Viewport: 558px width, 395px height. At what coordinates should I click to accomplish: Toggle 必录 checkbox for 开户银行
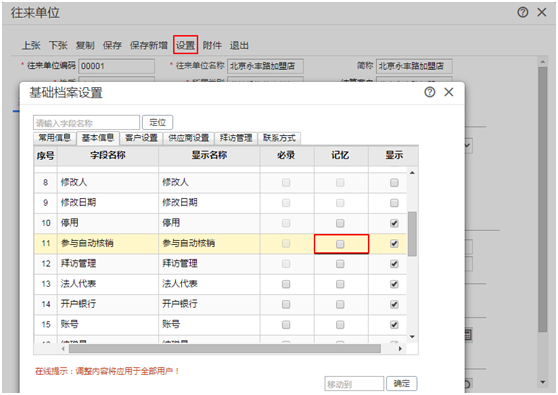pos(286,305)
